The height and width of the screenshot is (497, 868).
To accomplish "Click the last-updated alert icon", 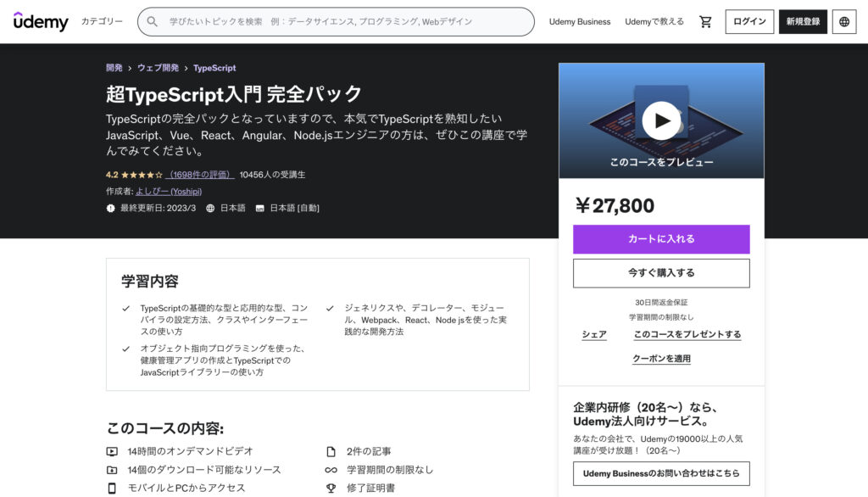I will click(111, 209).
